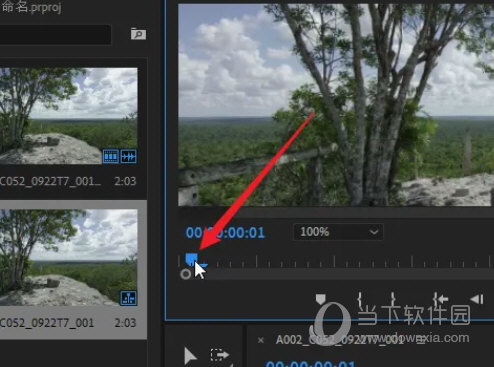The image size is (494, 367).
Task: Click the timeline panel timecode display
Action: click(x=311, y=363)
